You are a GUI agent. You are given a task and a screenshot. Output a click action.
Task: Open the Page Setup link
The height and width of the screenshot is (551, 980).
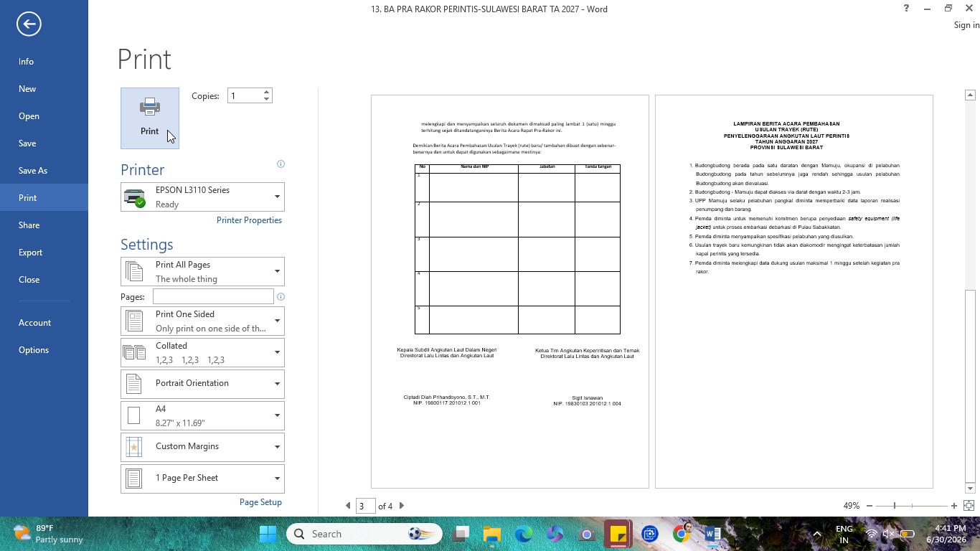(260, 502)
